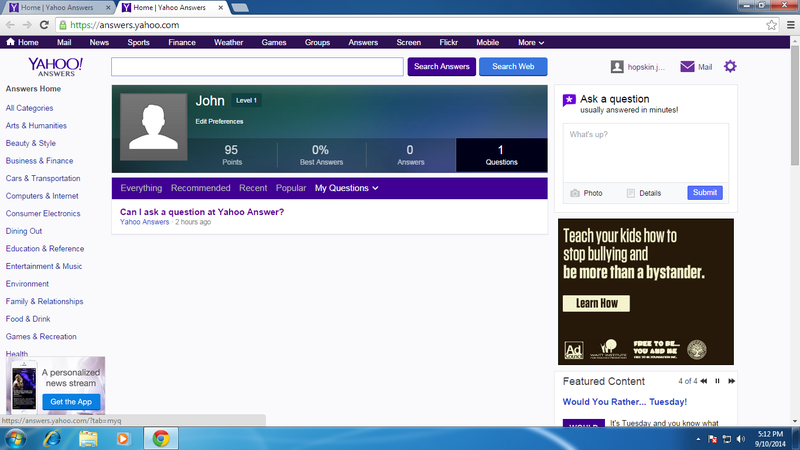Open File Explorer from the taskbar
The image size is (800, 450).
click(x=88, y=439)
